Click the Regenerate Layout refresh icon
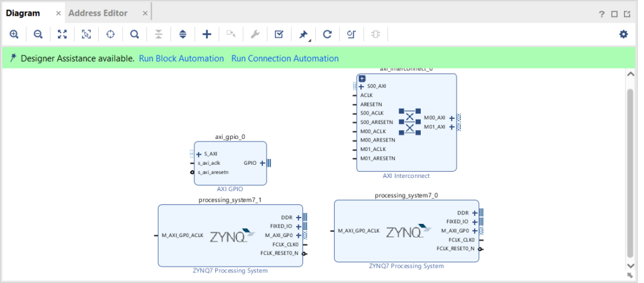 pos(327,35)
